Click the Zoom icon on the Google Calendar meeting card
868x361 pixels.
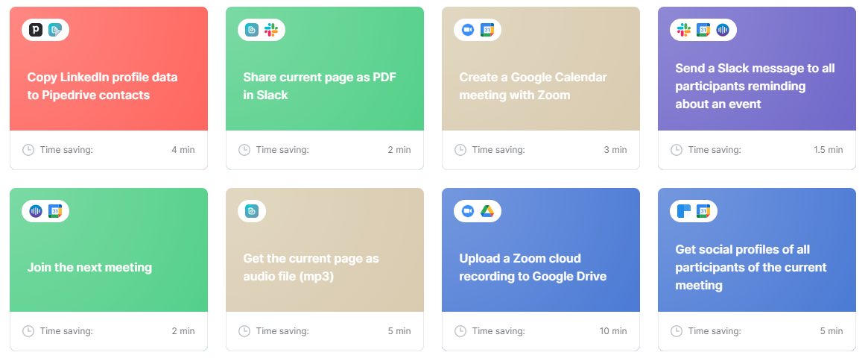tap(468, 30)
